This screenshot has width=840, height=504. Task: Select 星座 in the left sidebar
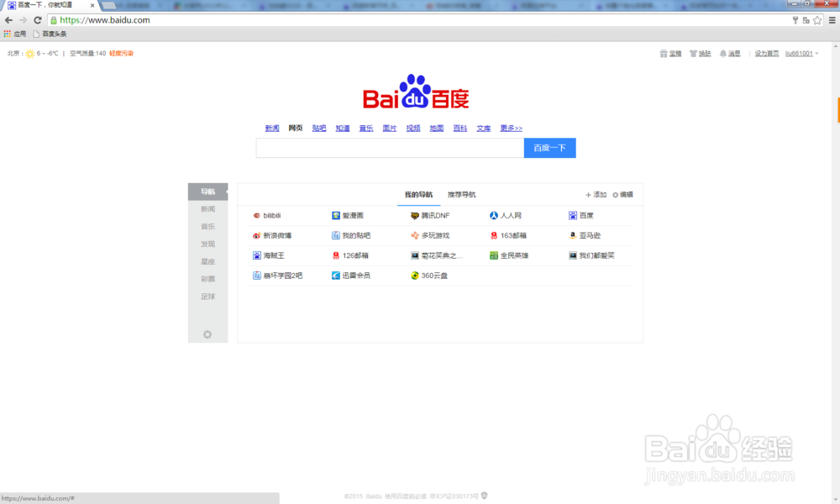tap(207, 262)
